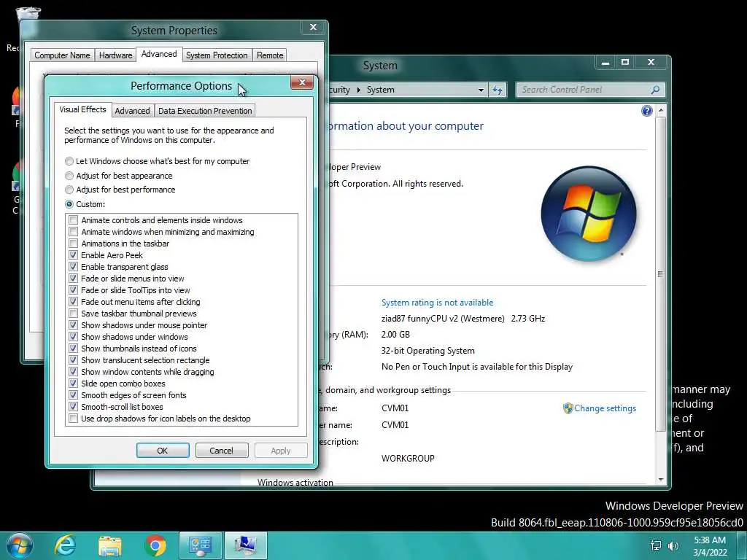Uncheck Fade or slide menus into view
Screen dimensions: 747x560
[x=73, y=279]
